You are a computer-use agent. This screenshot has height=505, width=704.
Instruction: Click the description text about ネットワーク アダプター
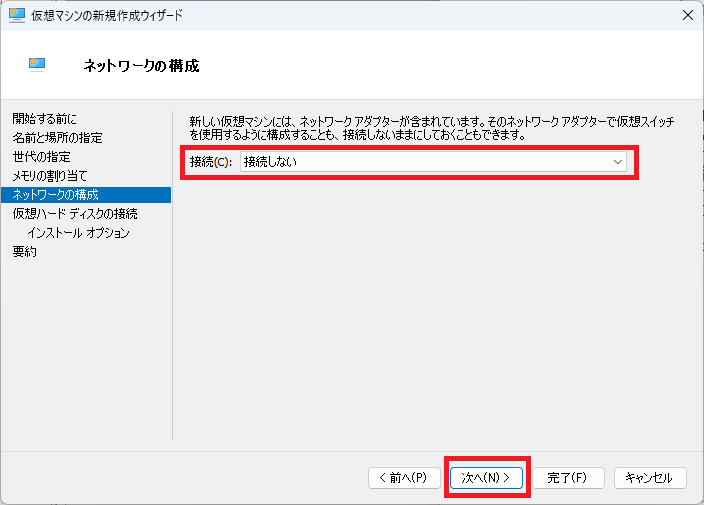(x=431, y=128)
